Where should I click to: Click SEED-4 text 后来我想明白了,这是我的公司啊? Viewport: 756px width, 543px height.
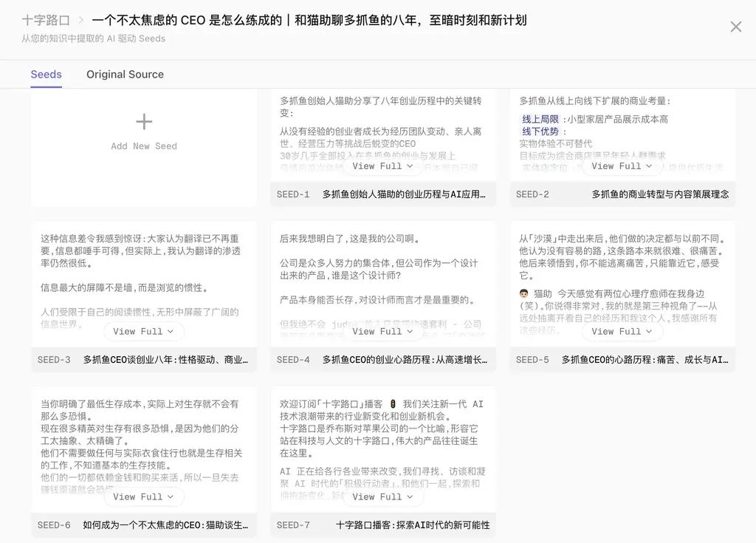point(349,239)
